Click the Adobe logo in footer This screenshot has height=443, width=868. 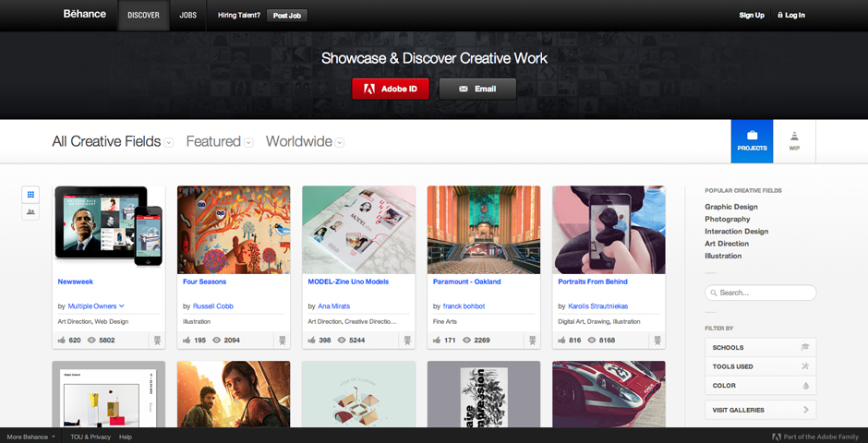coord(777,437)
